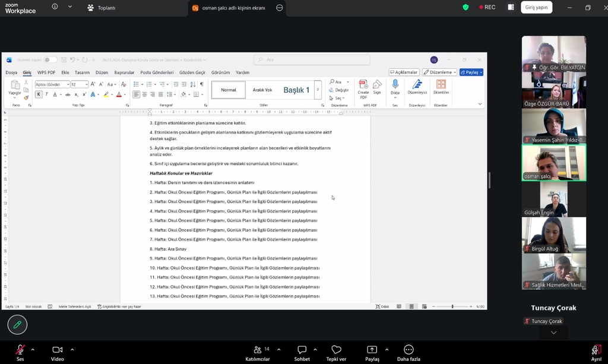Adjust the Word zoom slider

tap(452, 306)
